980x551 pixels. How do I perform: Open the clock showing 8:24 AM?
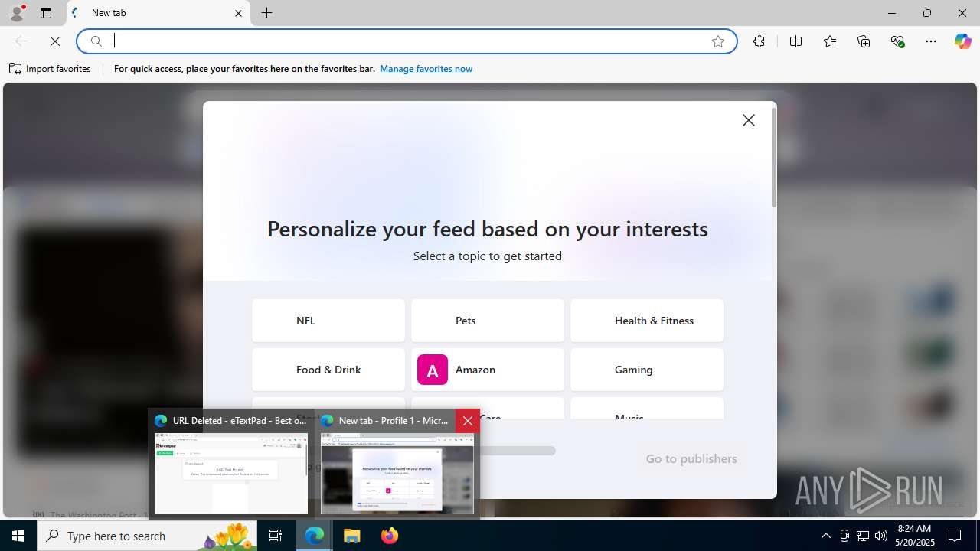pos(913,536)
